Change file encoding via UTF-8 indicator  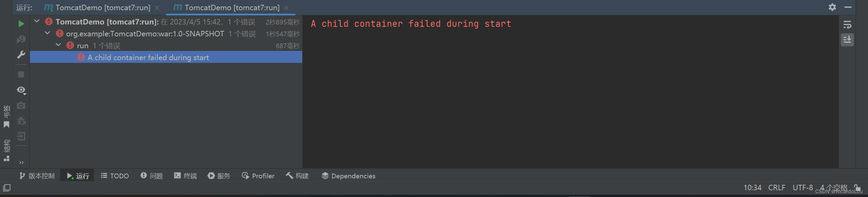click(x=803, y=187)
